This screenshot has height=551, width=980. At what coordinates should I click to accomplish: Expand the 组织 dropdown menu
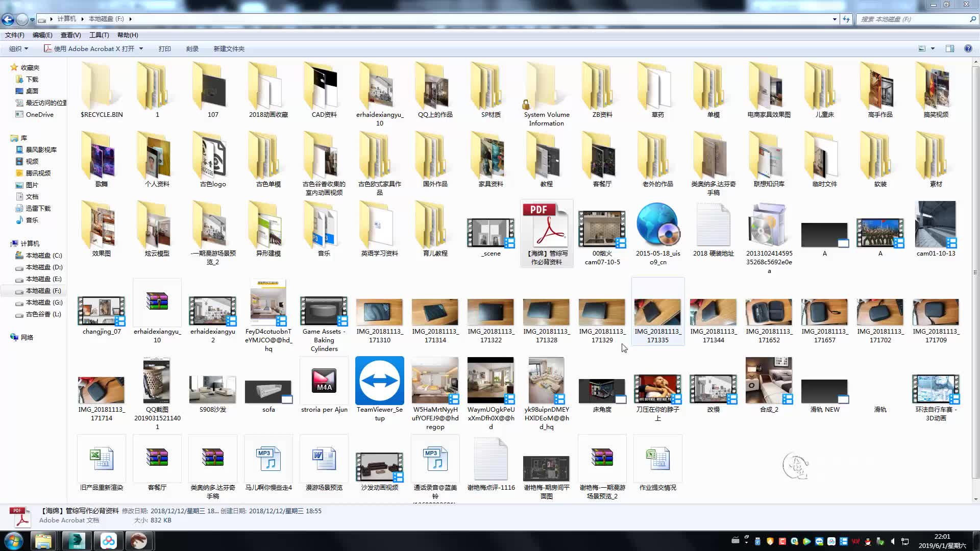pyautogui.click(x=18, y=48)
